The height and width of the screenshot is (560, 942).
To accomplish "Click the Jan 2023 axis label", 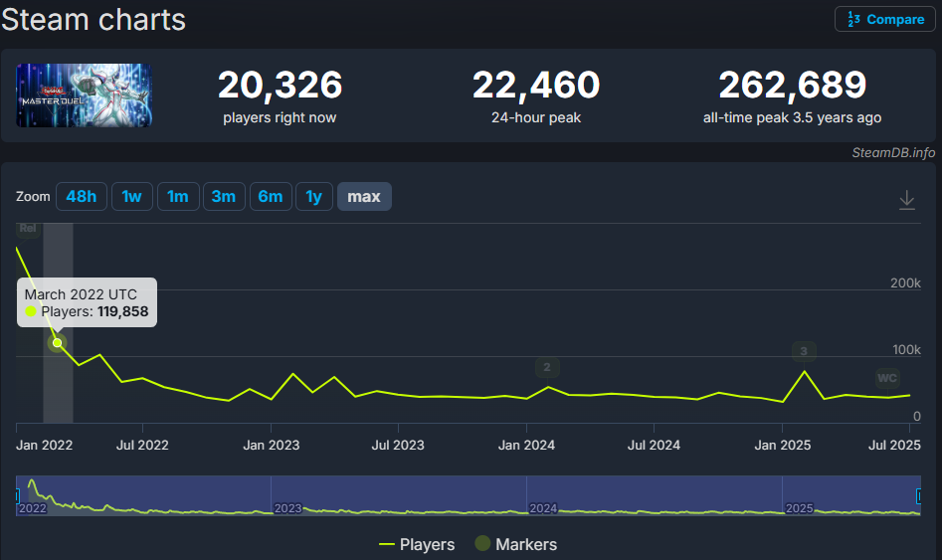I will [271, 446].
